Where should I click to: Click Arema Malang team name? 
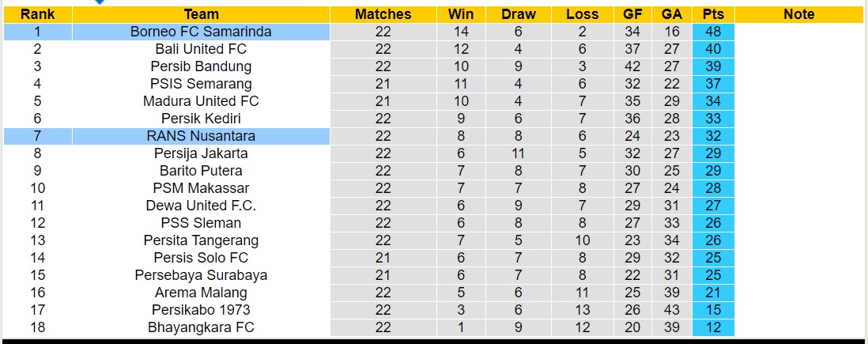point(201,293)
